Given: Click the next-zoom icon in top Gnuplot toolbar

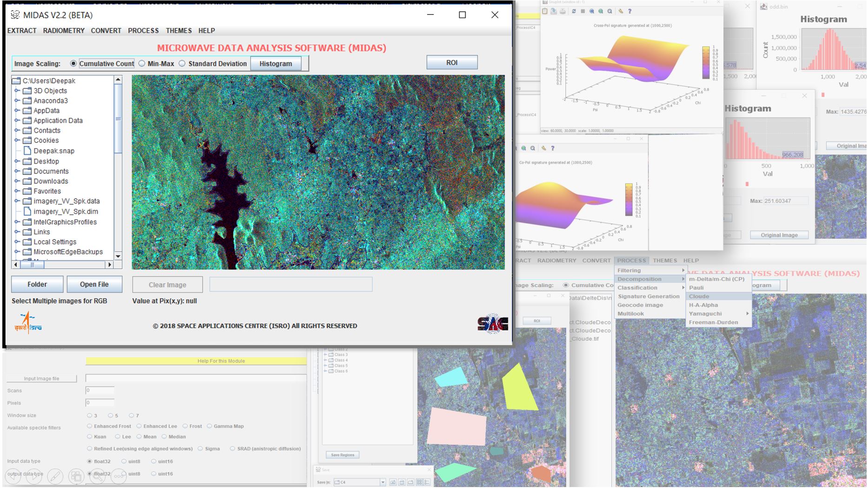Looking at the screenshot, I should tap(601, 11).
